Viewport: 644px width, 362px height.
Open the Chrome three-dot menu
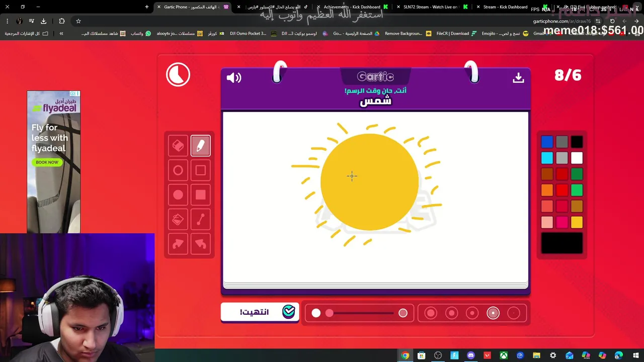(7, 21)
